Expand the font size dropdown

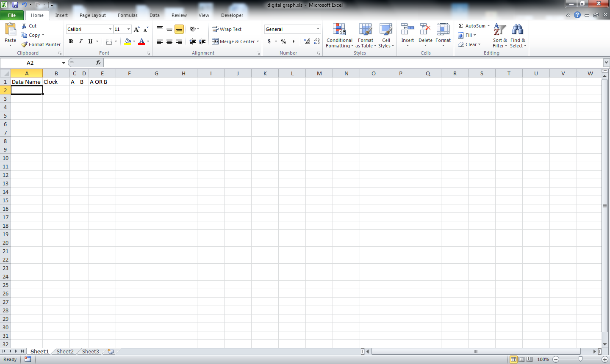pos(128,29)
